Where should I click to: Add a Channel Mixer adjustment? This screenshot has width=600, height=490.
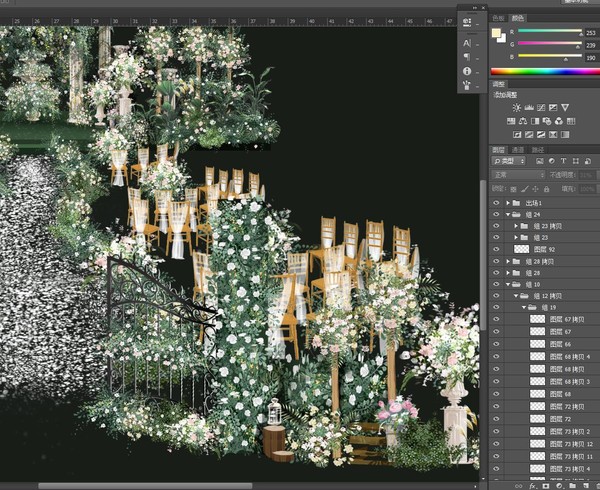pyautogui.click(x=559, y=121)
